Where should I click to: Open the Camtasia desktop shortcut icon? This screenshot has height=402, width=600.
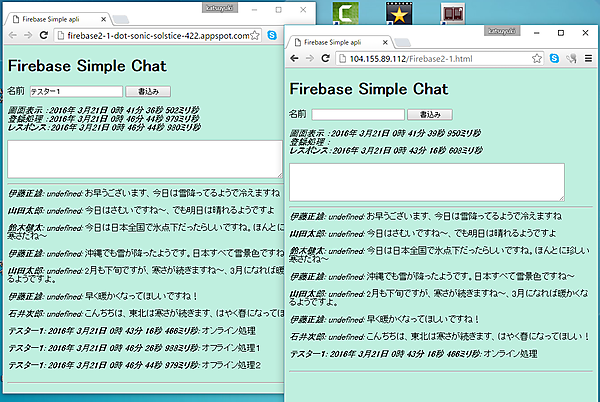point(346,13)
